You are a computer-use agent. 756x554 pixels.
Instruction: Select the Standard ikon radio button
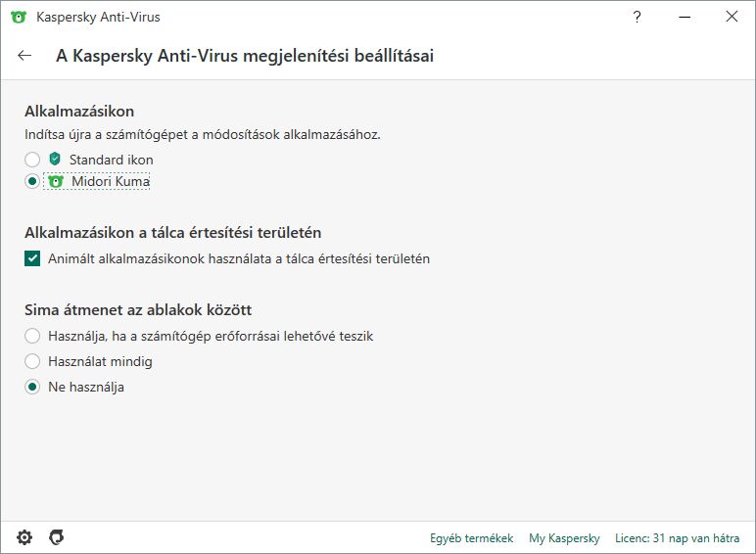coord(32,160)
